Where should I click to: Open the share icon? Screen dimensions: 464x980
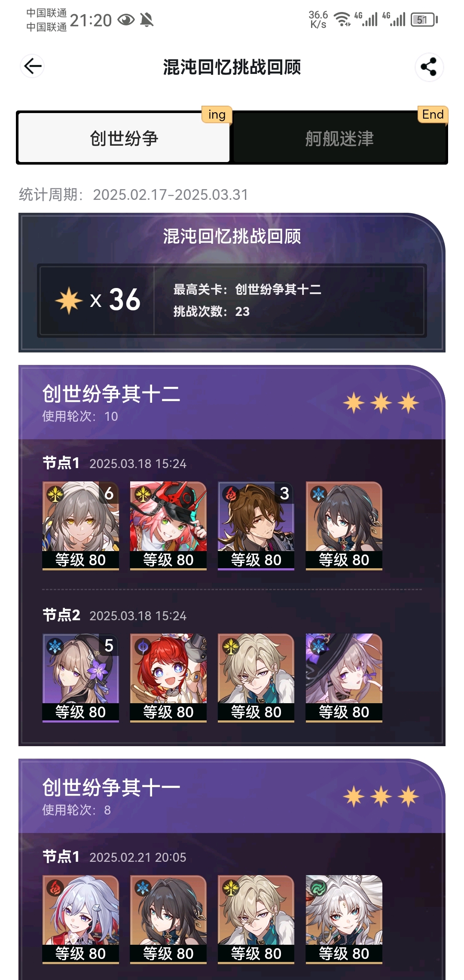coord(429,67)
